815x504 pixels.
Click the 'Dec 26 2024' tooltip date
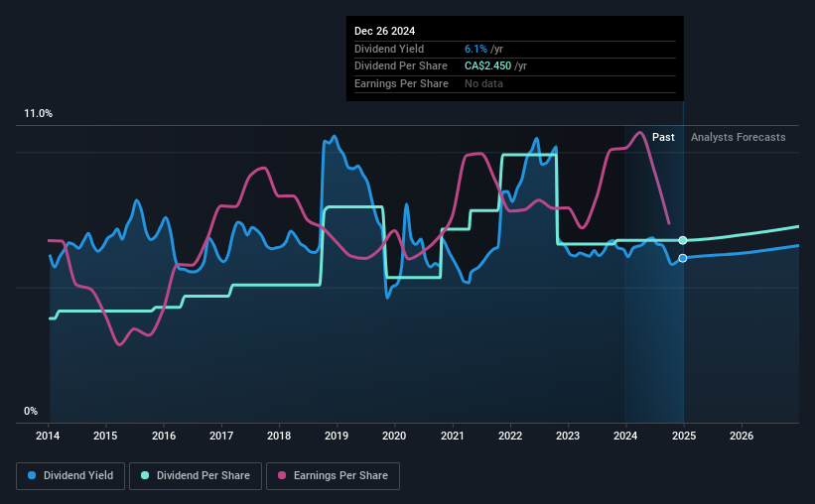(x=384, y=31)
